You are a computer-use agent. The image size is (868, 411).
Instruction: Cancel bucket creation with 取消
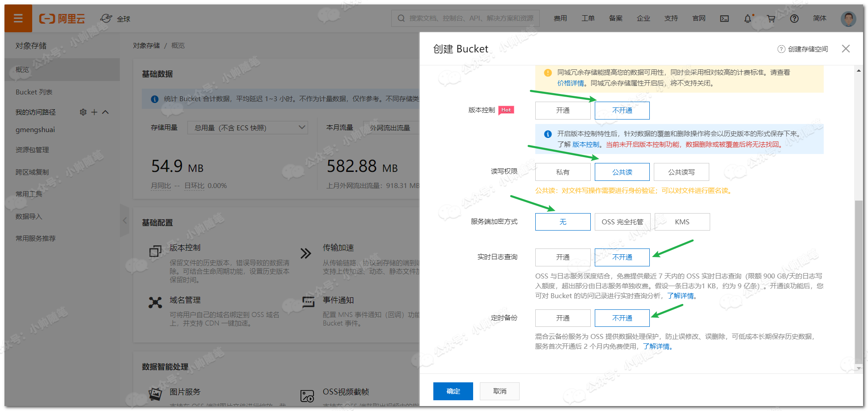click(500, 391)
